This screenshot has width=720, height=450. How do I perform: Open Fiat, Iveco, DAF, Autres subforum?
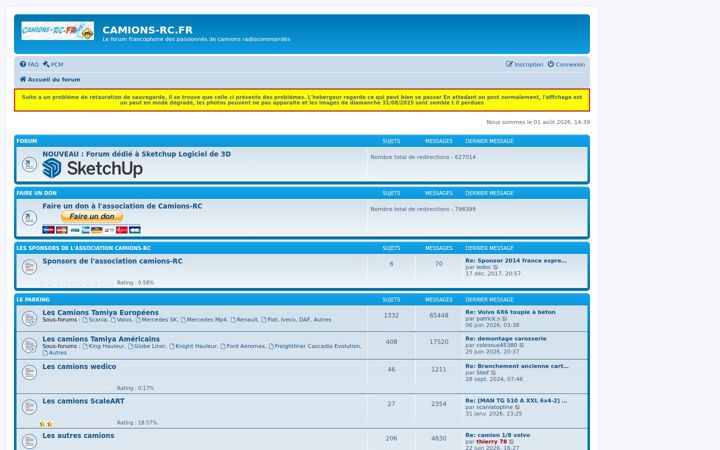[x=296, y=320]
